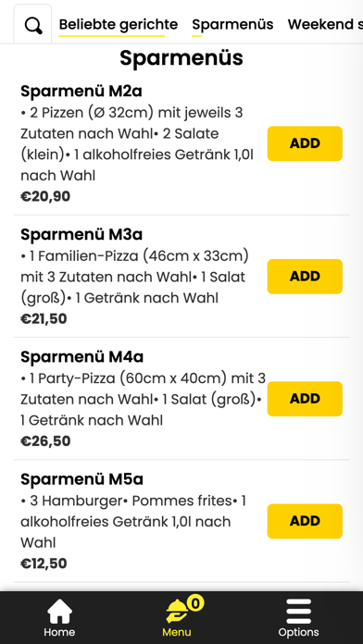Select the Party-Pizza description text
Viewport: 363px width, 644px height.
[143, 399]
